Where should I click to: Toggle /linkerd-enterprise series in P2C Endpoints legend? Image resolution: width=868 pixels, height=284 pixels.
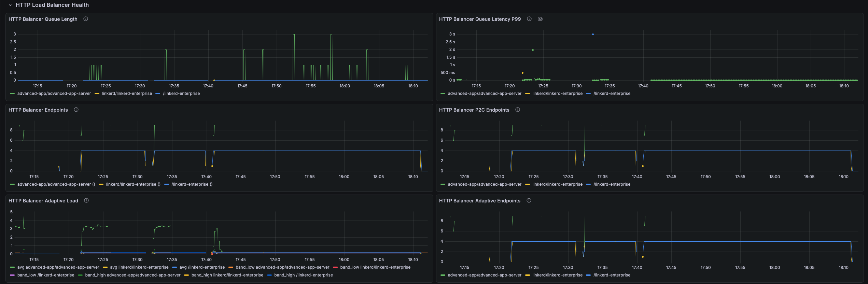coord(612,184)
